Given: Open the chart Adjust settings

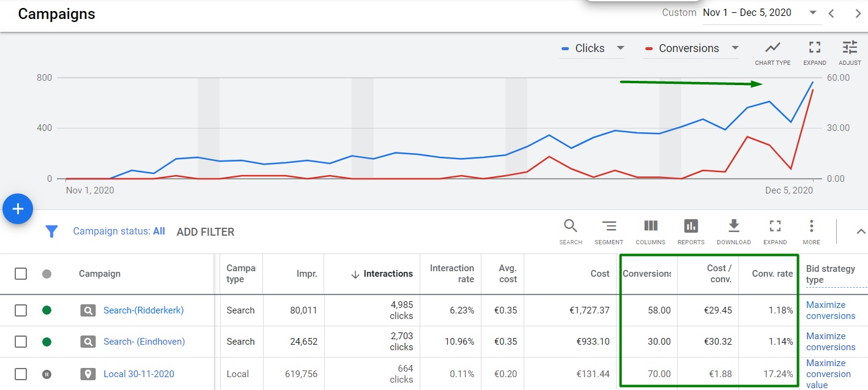Looking at the screenshot, I should (x=850, y=48).
